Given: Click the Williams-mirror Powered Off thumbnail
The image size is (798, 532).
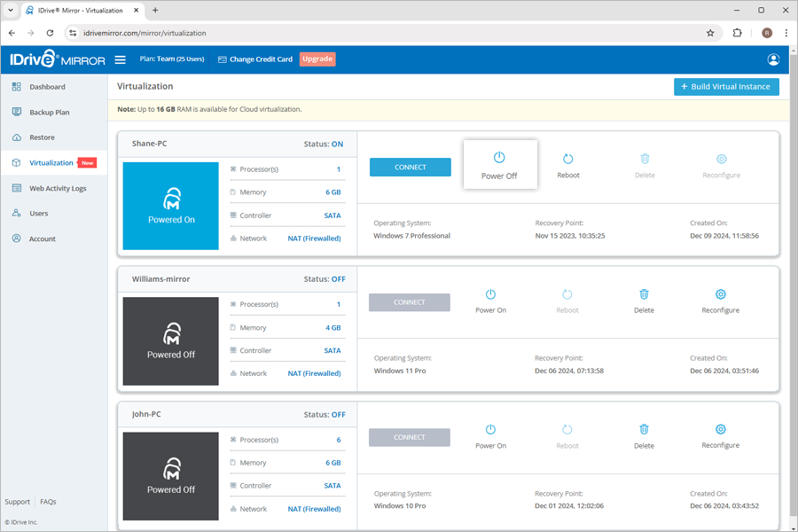Looking at the screenshot, I should 171,341.
